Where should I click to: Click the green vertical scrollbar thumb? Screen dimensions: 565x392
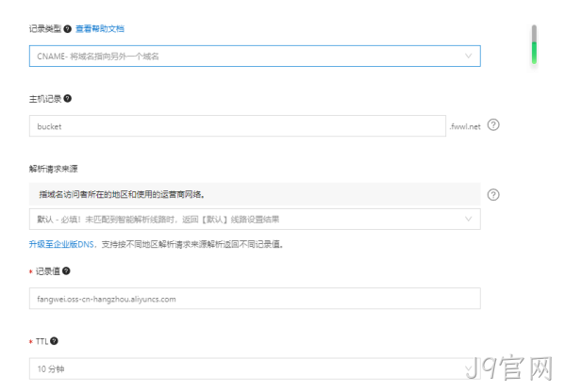click(534, 53)
